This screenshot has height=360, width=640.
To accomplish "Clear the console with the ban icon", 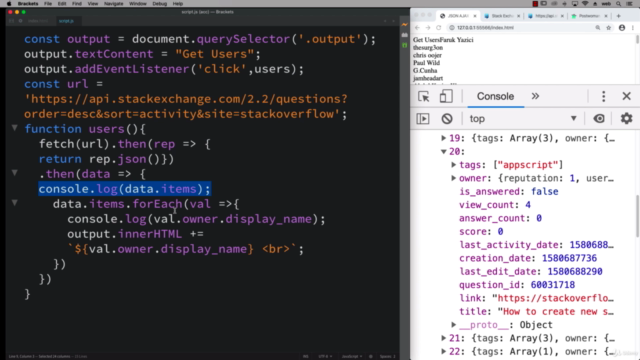I will [447, 119].
